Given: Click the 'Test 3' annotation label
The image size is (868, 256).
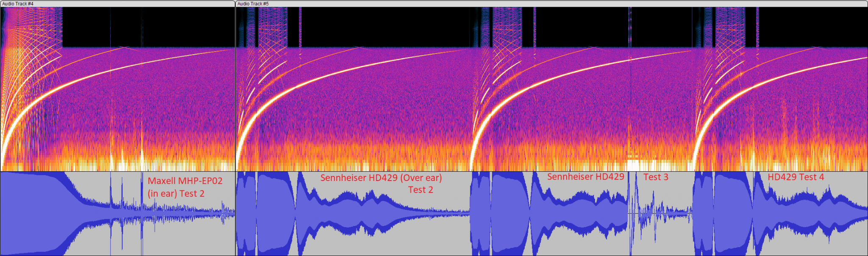Looking at the screenshot, I should 656,177.
